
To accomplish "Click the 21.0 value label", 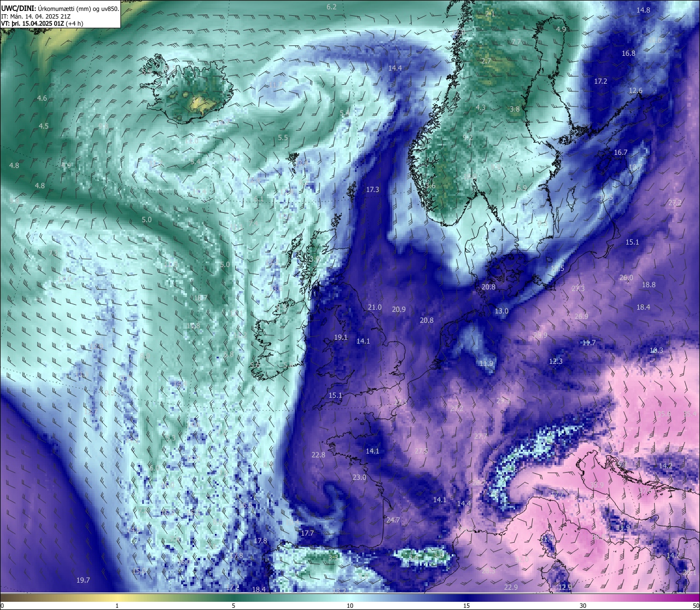I will tap(375, 307).
